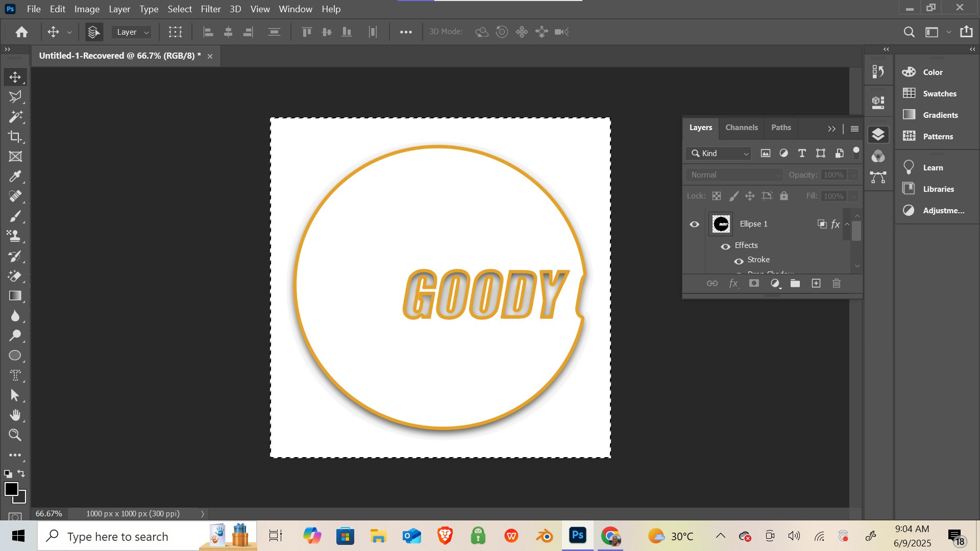980x551 pixels.
Task: Open the Filter menu
Action: (x=210, y=9)
